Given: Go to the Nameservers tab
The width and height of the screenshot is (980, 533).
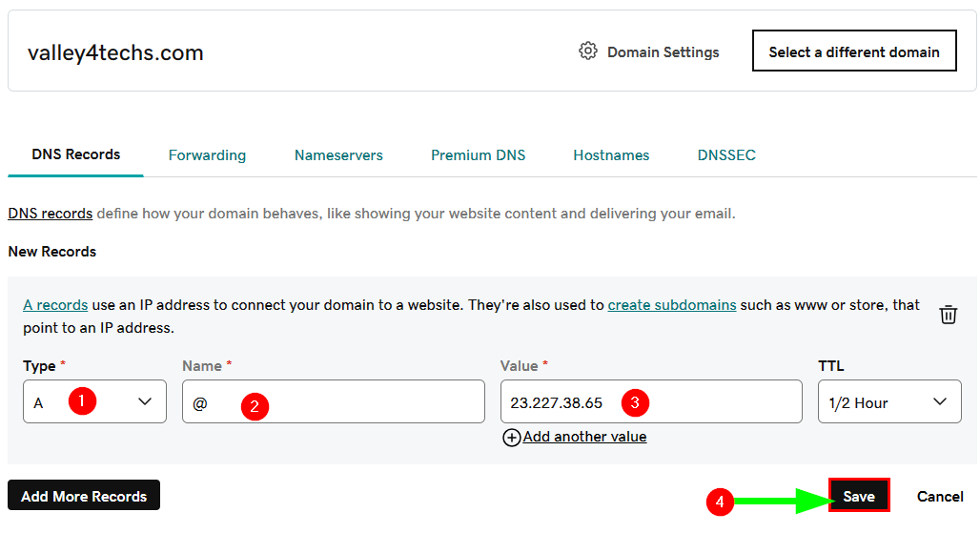Looking at the screenshot, I should click(338, 155).
